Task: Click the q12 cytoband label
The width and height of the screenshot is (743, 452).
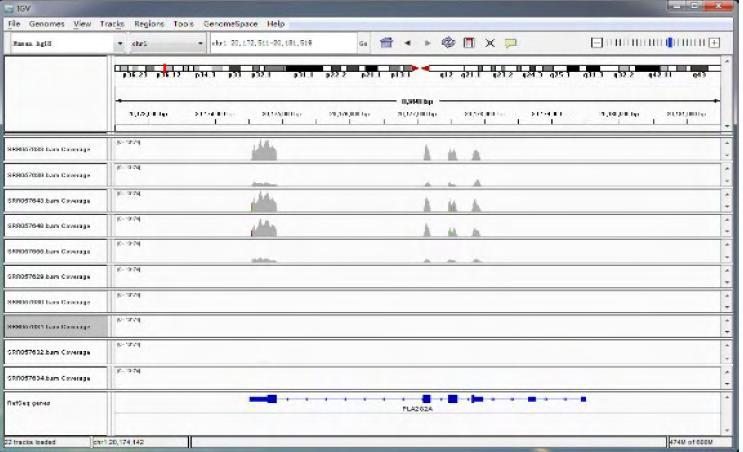Action: [446, 75]
